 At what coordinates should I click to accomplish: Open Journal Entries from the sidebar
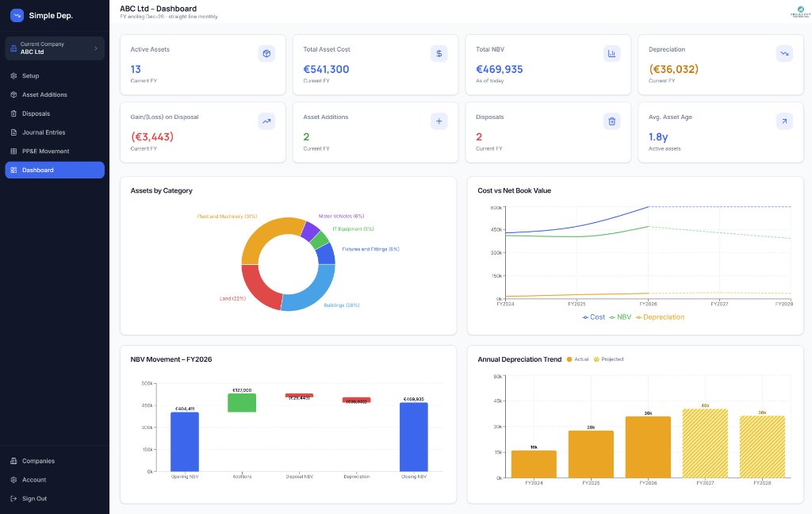tap(55, 132)
